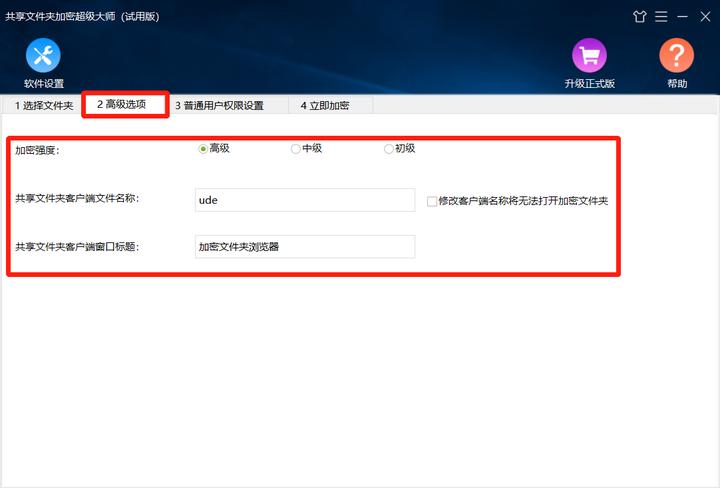Click the 升级正式版 shopping cart icon
The image size is (720, 488).
(x=589, y=55)
